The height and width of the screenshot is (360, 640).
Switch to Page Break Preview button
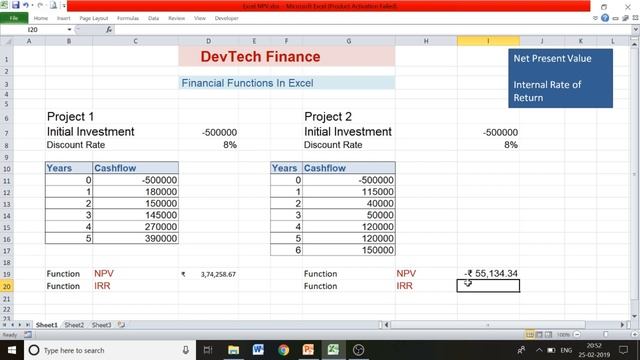548,335
